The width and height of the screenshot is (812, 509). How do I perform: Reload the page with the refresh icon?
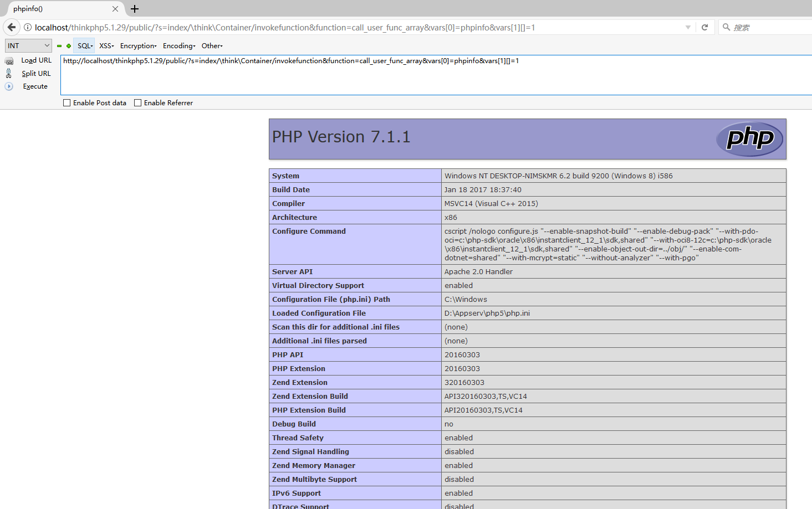704,27
